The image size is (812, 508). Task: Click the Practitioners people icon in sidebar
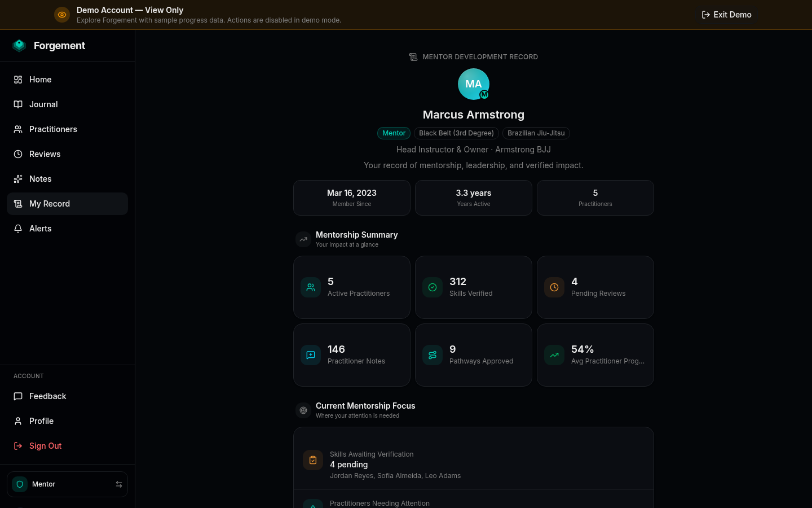coord(18,129)
